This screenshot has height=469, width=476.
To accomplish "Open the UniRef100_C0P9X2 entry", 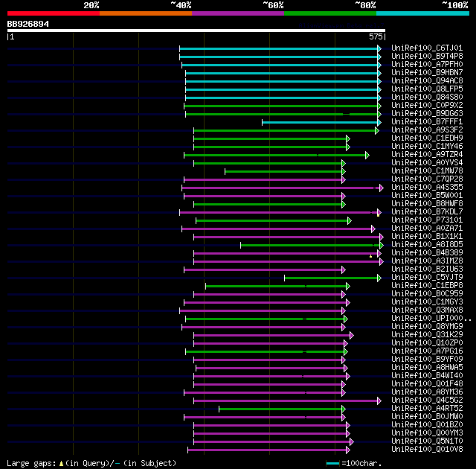I will (x=427, y=106).
